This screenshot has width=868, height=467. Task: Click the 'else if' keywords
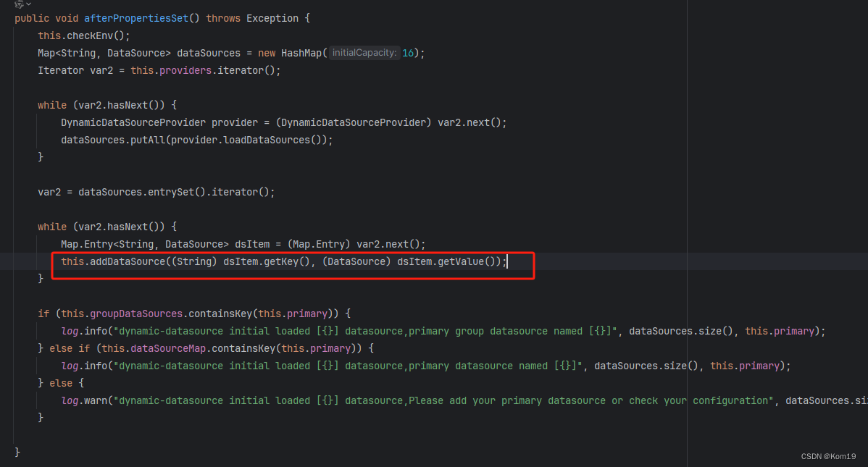[x=70, y=348]
